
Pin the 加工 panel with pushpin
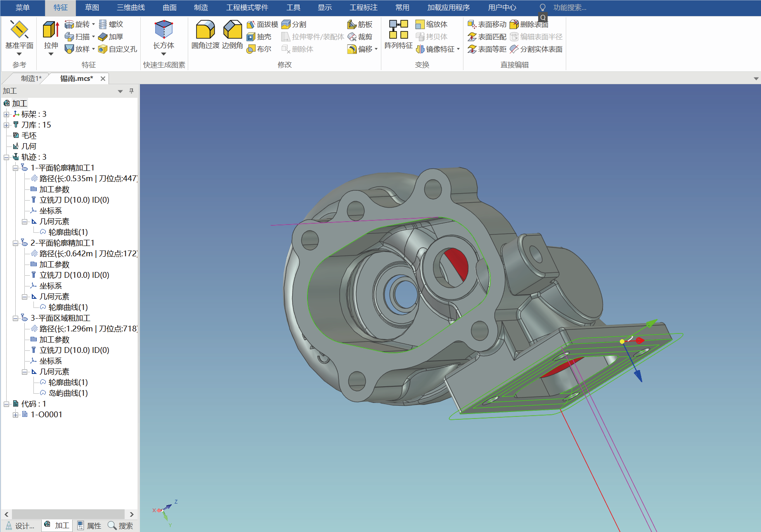pos(131,91)
